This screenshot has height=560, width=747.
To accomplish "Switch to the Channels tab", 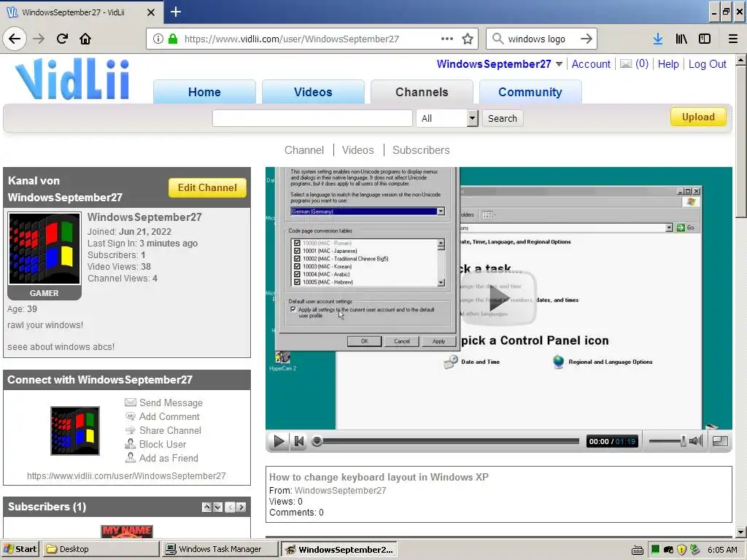I will pyautogui.click(x=422, y=92).
